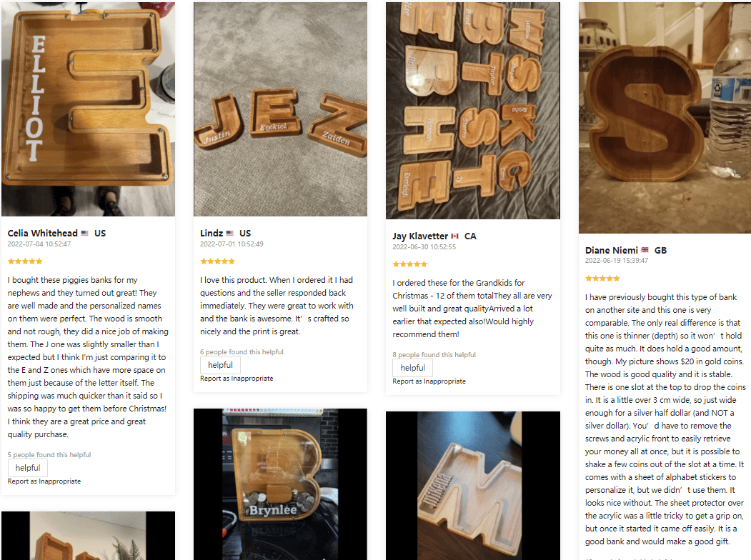
Task: Open the J, E, Z letter banks photo
Action: [280, 109]
